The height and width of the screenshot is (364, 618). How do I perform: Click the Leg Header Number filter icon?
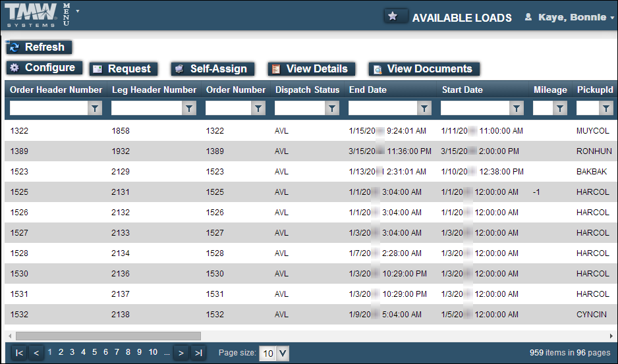[190, 109]
